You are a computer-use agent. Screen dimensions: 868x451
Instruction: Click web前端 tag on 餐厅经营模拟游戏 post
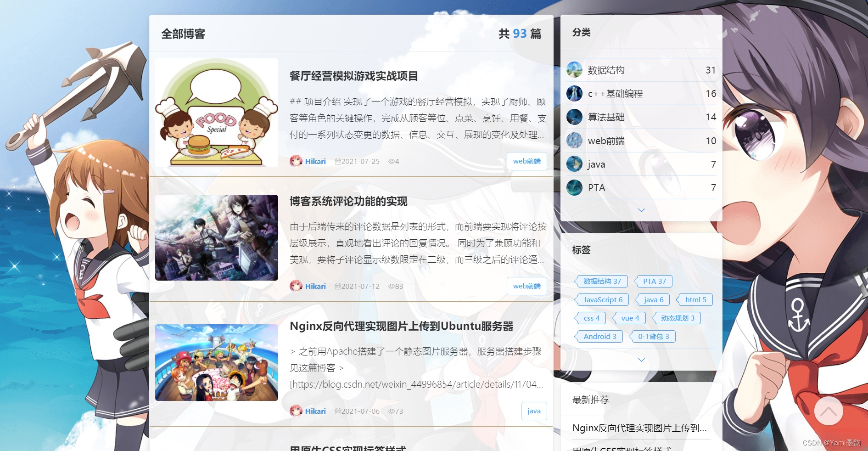point(527,161)
